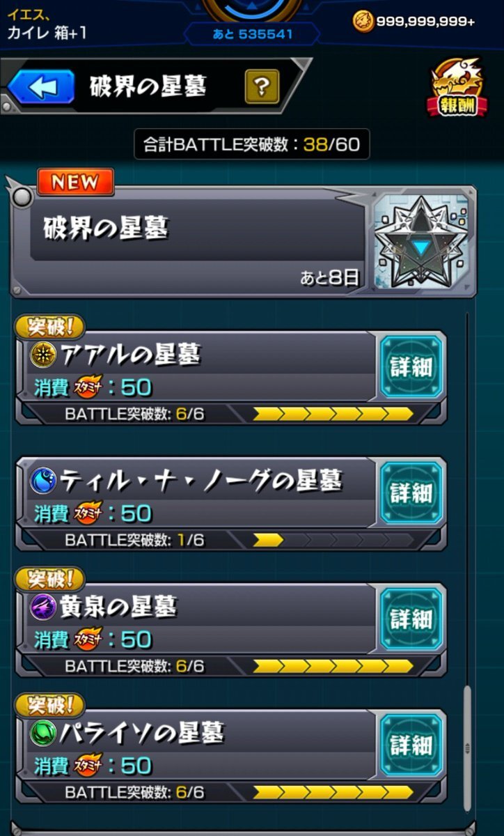This screenshot has height=836, width=504.
Task: Open the yellow question mark help icon
Action: tap(262, 88)
